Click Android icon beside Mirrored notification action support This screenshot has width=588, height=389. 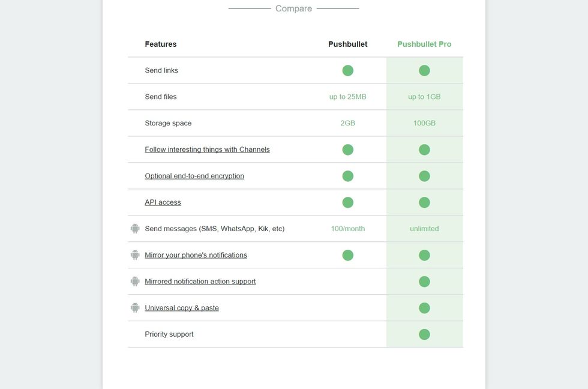(x=135, y=282)
